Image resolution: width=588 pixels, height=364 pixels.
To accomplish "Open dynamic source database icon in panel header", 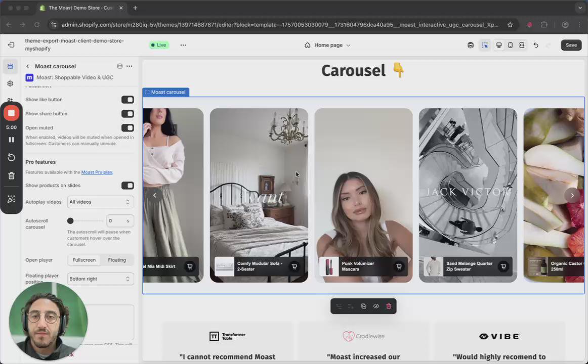I will tap(119, 66).
